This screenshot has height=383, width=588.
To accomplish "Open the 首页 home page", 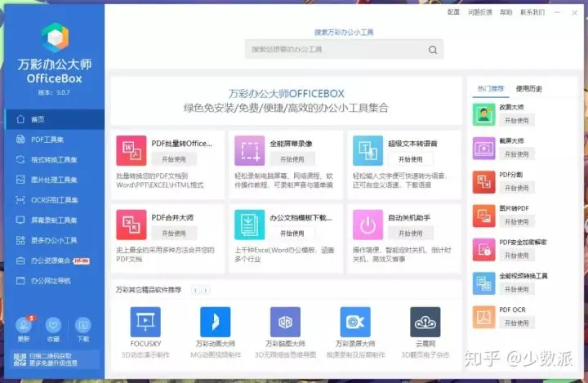I will coord(55,119).
